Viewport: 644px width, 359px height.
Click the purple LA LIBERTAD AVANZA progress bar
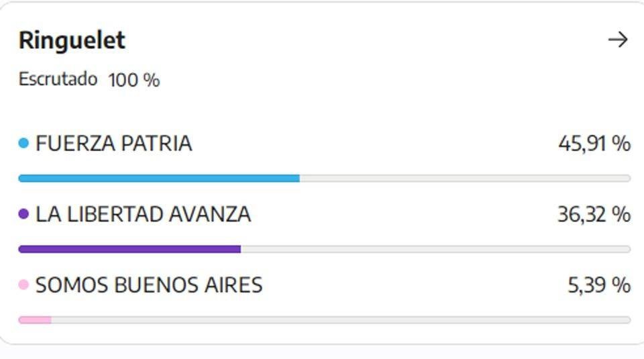pyautogui.click(x=129, y=250)
